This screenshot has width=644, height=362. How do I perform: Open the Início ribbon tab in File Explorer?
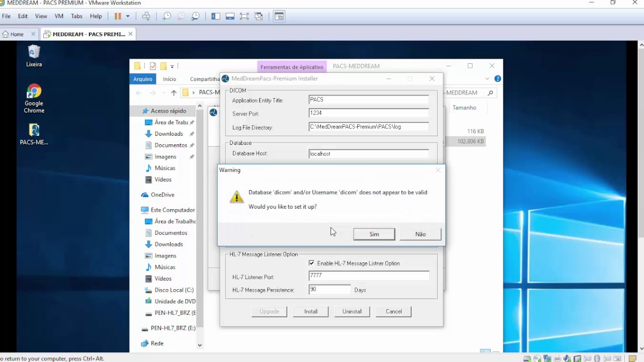(x=170, y=79)
